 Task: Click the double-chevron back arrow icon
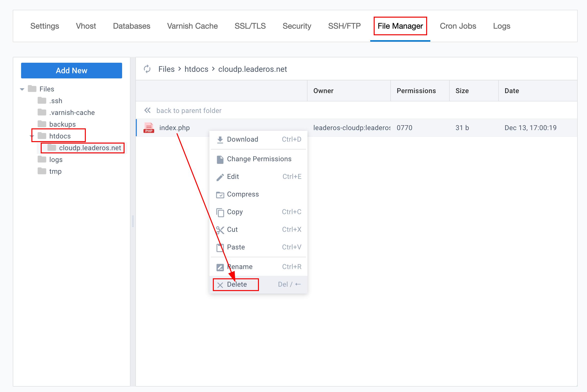click(147, 110)
